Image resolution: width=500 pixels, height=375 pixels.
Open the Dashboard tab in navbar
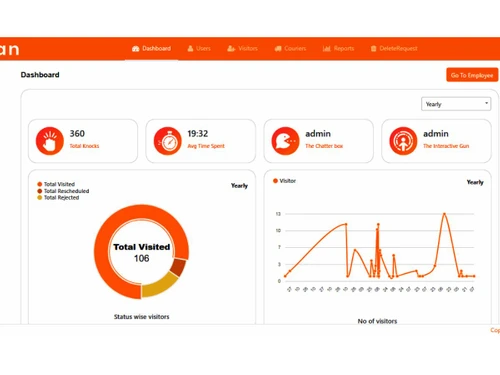pos(151,49)
